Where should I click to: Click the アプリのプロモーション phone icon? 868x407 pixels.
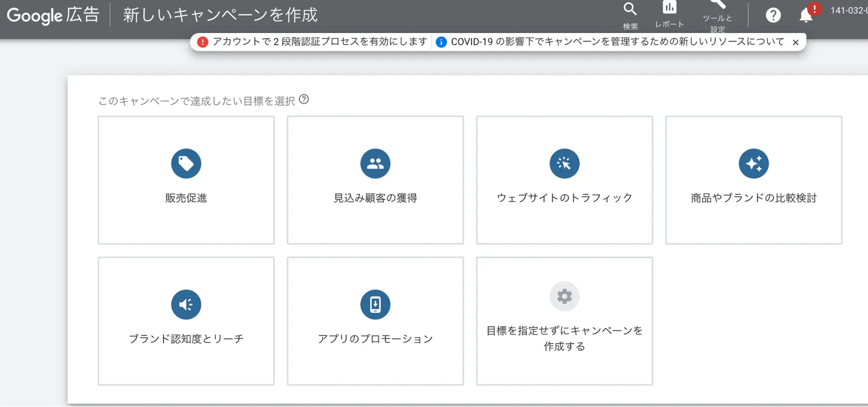(375, 305)
